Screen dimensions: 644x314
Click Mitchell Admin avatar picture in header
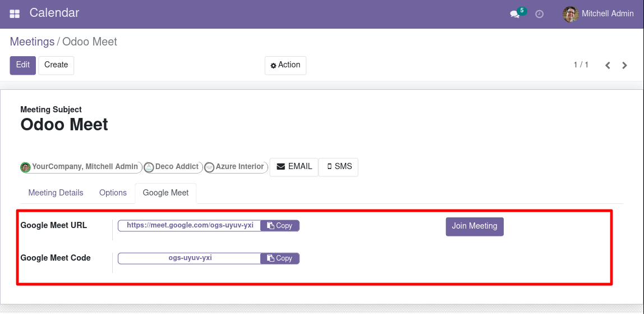click(571, 14)
